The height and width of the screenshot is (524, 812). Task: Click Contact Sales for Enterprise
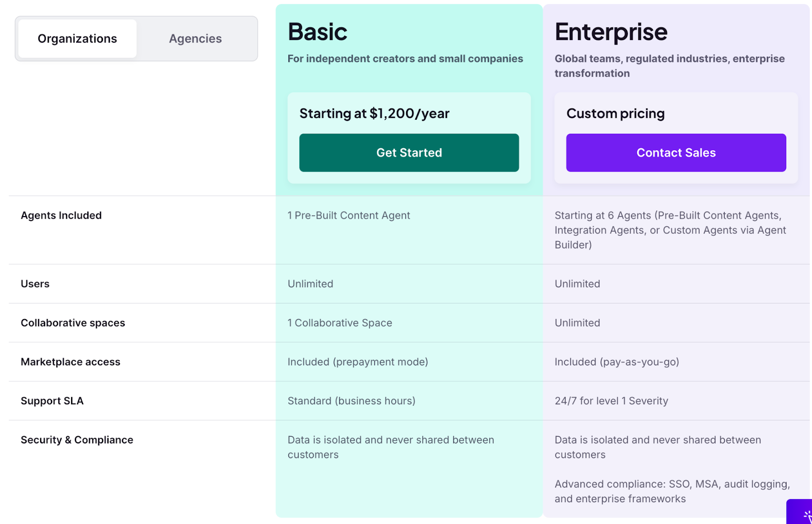[675, 152]
